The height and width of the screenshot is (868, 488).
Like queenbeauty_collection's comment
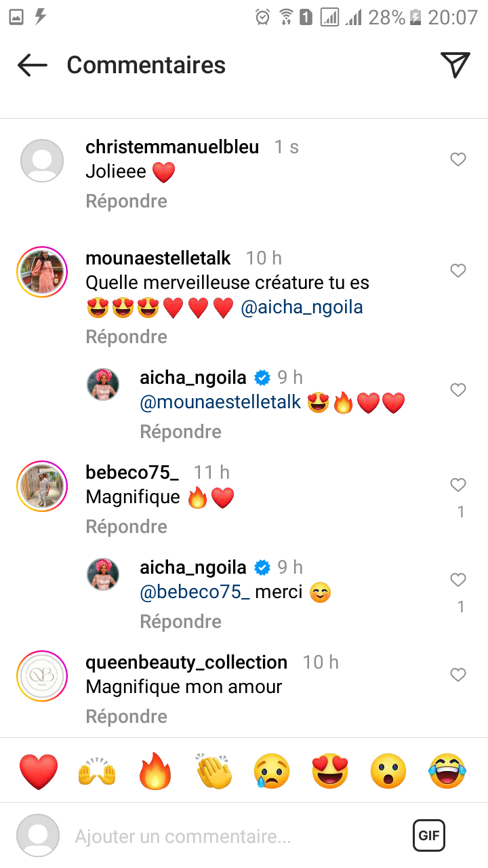458,675
